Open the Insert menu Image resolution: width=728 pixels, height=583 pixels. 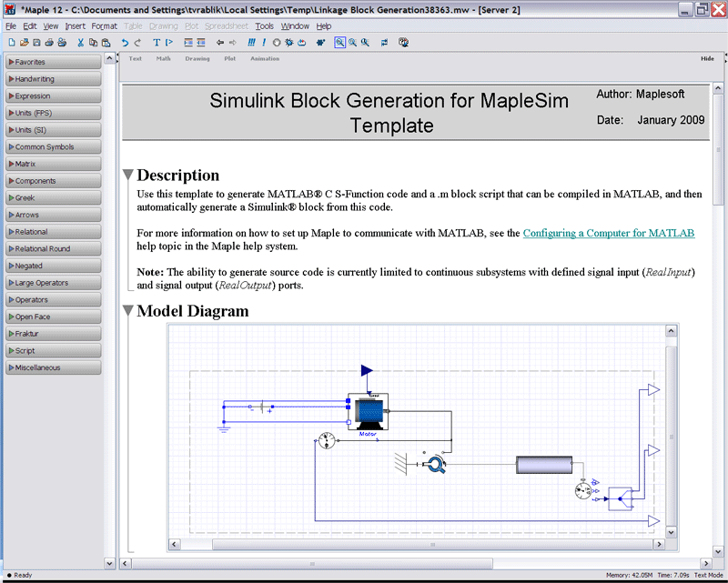pos(75,26)
